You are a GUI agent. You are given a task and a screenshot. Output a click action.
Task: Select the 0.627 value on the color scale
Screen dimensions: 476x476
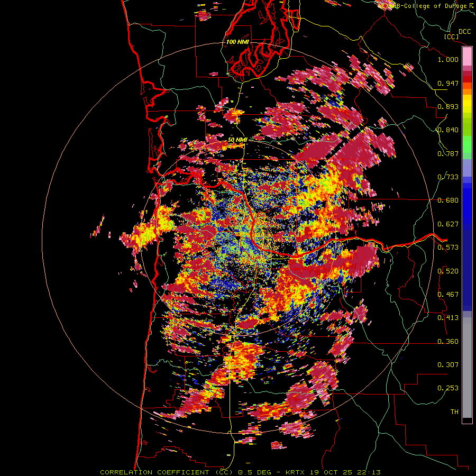[x=448, y=224]
